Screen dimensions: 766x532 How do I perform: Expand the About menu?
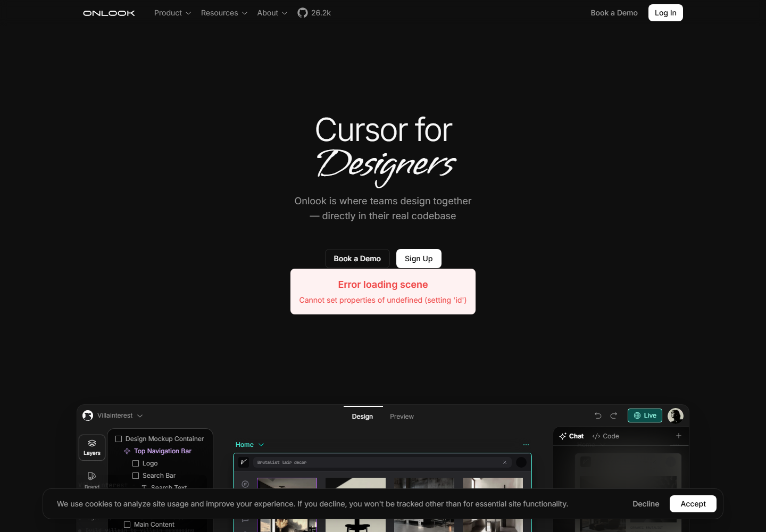pos(272,13)
